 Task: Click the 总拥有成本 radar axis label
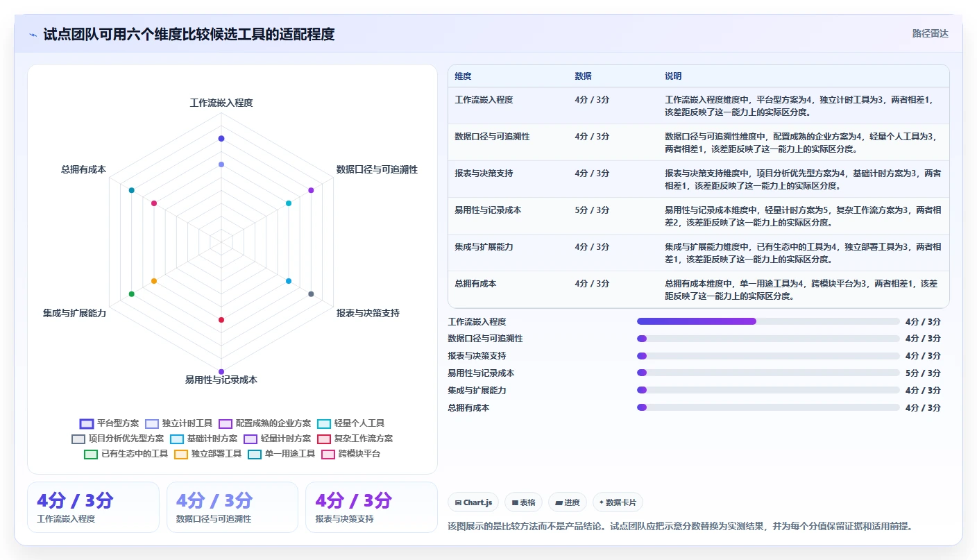tap(83, 169)
